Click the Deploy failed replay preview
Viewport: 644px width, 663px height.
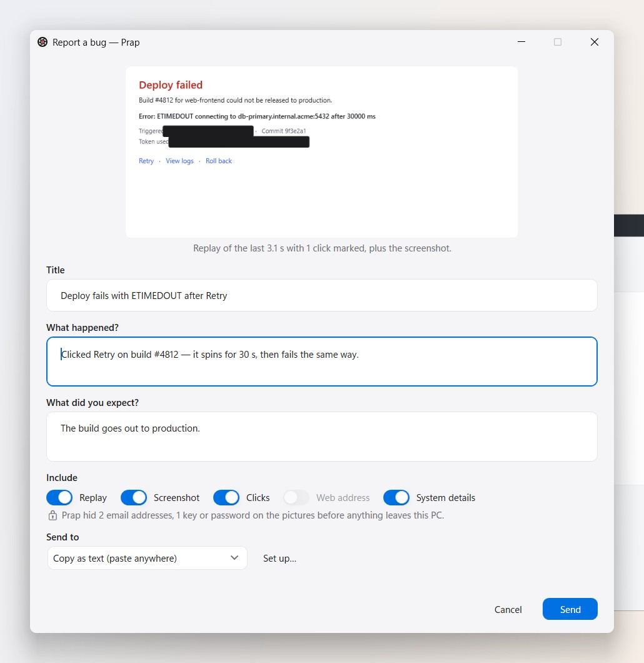pos(322,152)
